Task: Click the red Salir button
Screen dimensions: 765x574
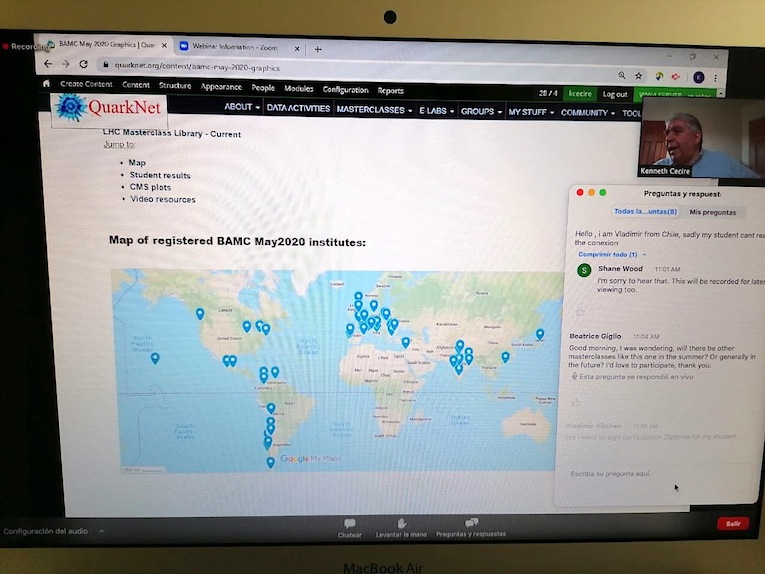Action: pyautogui.click(x=732, y=523)
